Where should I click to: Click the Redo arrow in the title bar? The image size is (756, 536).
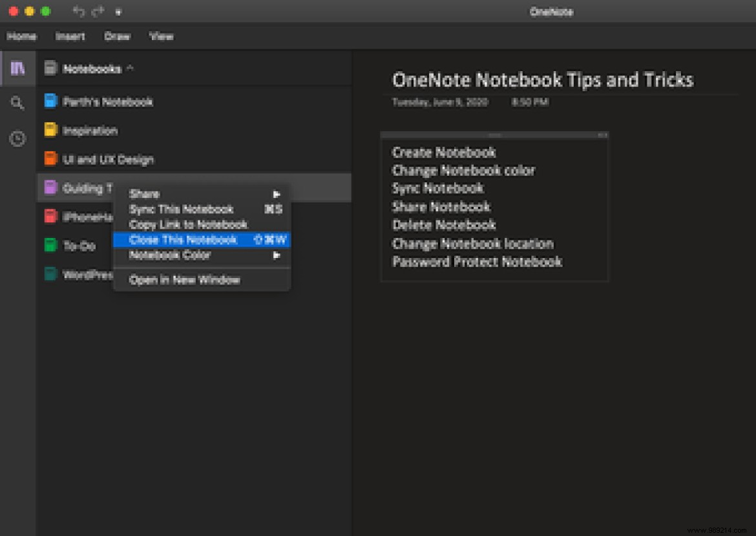pyautogui.click(x=98, y=11)
